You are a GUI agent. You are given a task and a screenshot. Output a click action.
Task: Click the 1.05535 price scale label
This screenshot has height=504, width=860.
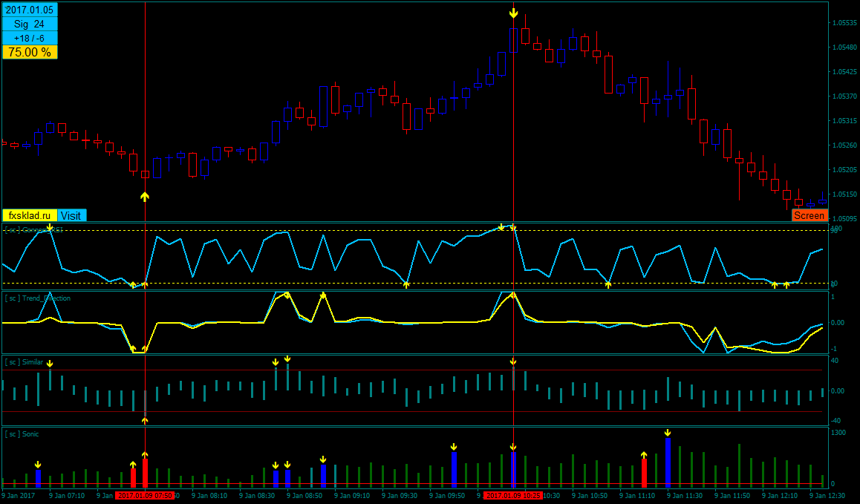coord(844,23)
